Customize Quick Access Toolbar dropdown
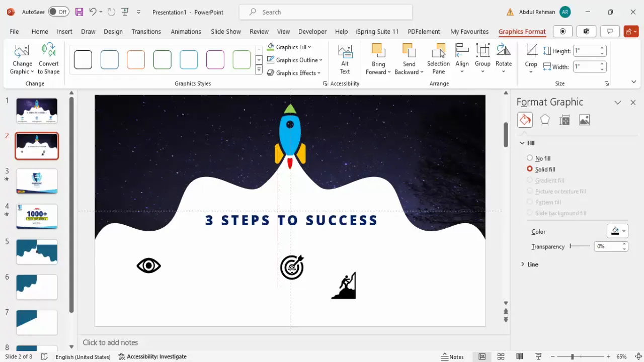 pos(139,12)
